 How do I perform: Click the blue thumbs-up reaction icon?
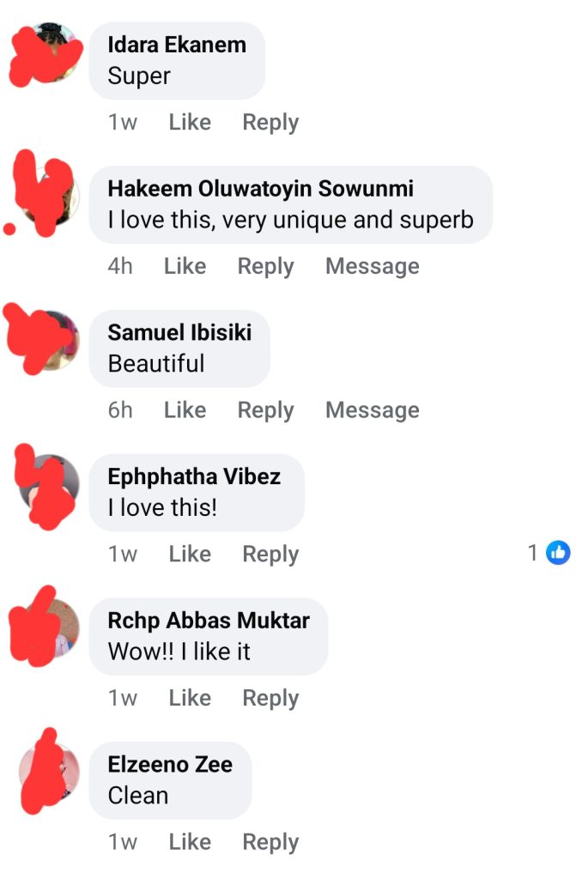point(558,553)
